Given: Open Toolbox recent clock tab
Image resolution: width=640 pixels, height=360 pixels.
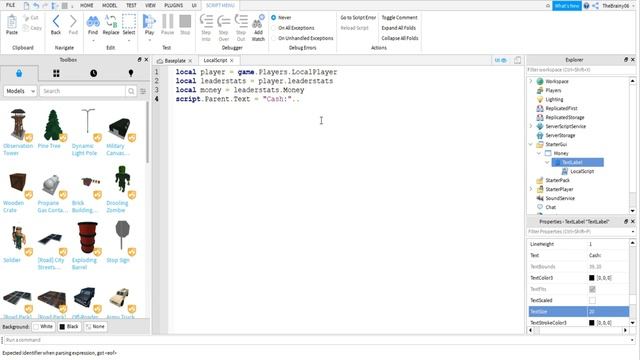Looking at the screenshot, I should pyautogui.click(x=93, y=73).
